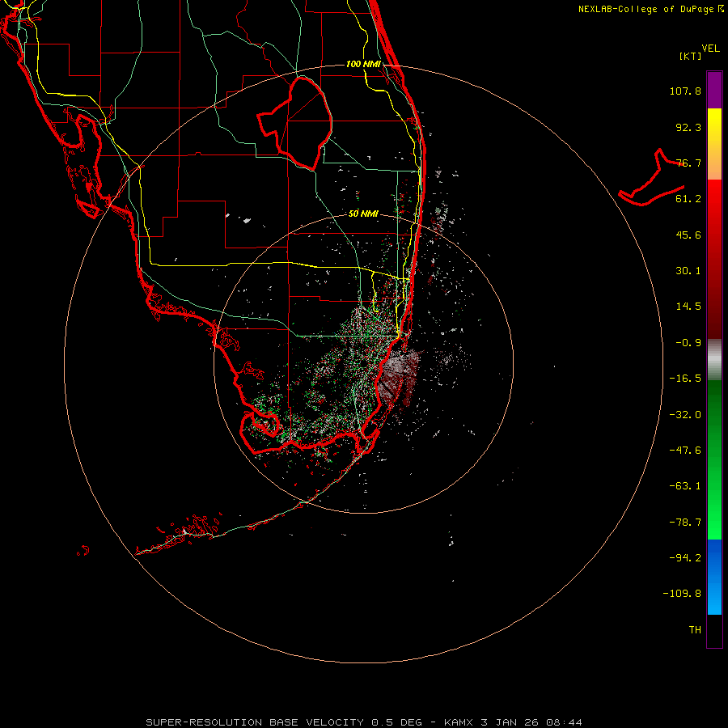
Task: Click the -47.6 legend value
Action: click(x=685, y=451)
